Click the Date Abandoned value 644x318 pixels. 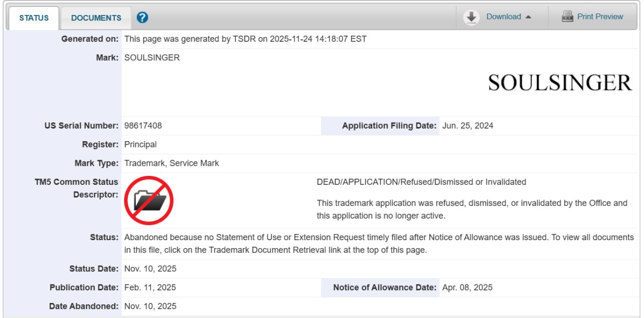click(150, 306)
